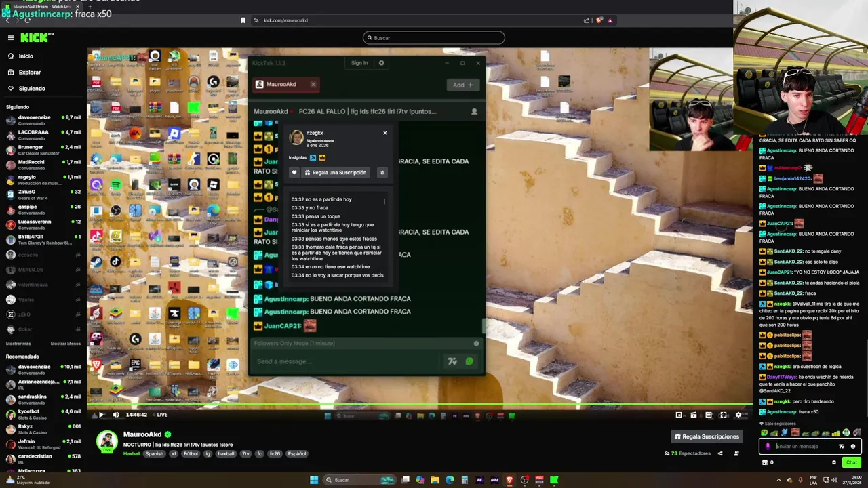The width and height of the screenshot is (868, 488).
Task: Open Jefrain in Recomendado list
Action: coord(43,444)
